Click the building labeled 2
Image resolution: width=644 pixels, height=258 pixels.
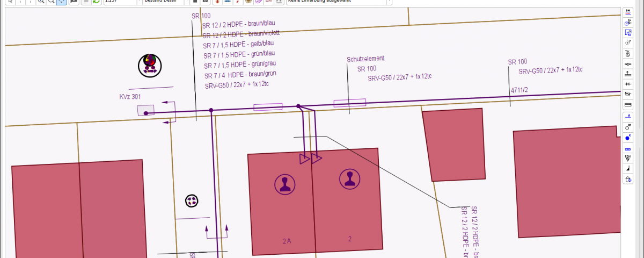349,215
